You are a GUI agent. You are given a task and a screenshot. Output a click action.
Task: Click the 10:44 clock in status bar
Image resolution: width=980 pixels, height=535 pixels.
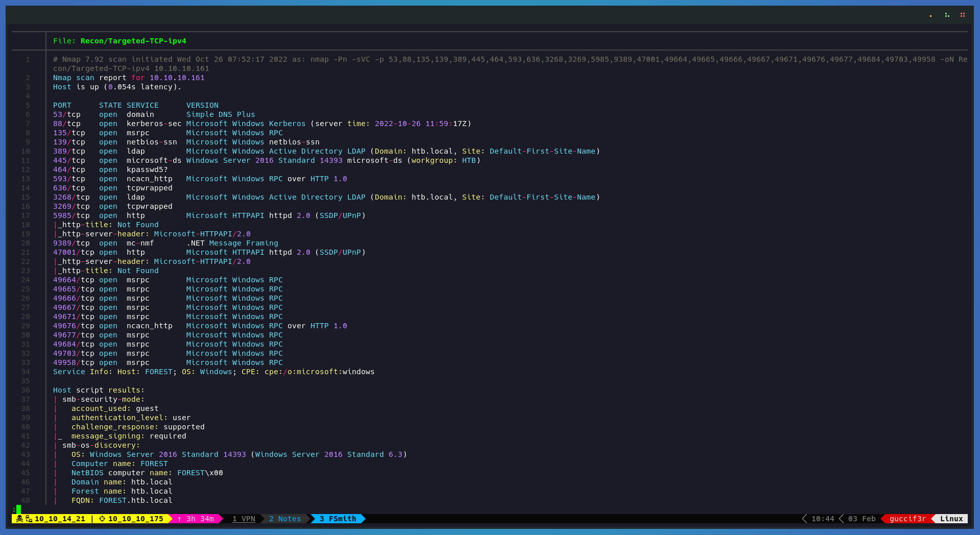823,519
